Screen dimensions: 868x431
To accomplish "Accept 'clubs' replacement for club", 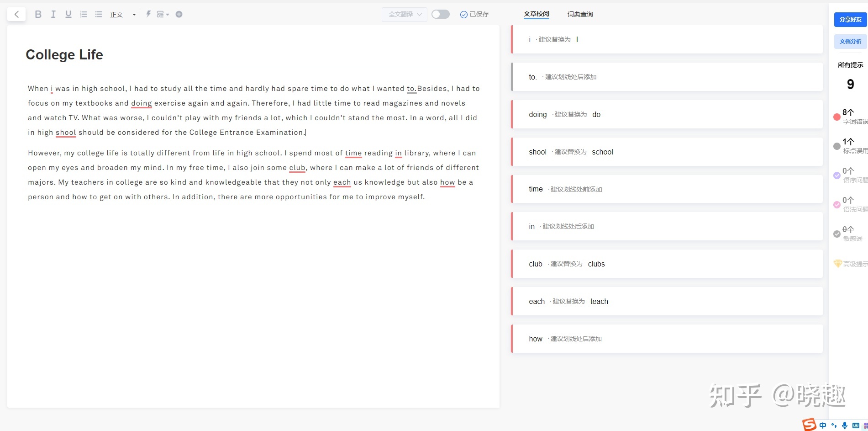I will pyautogui.click(x=596, y=264).
